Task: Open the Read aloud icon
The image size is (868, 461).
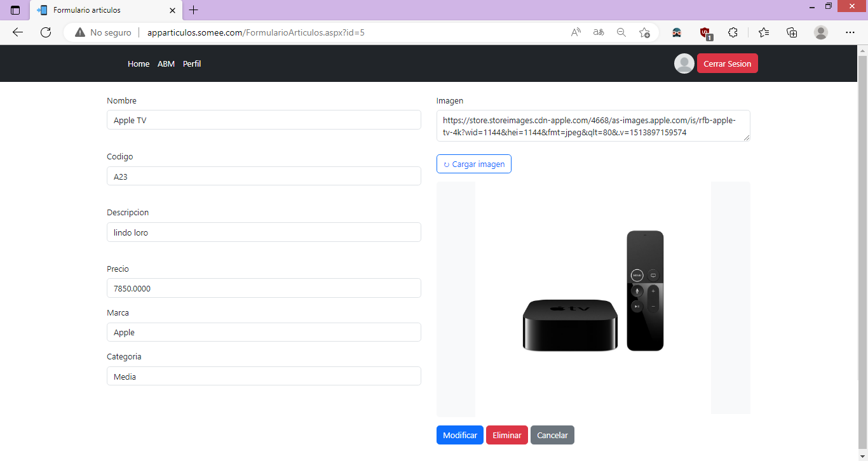Action: [x=576, y=32]
